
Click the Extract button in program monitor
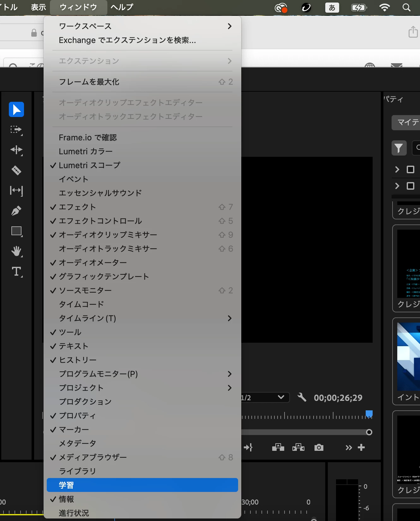[298, 447]
